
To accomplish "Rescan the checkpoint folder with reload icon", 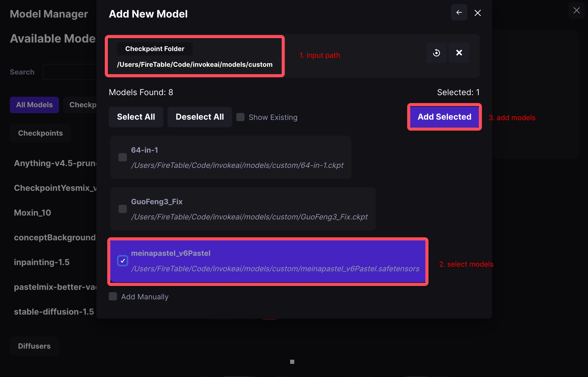I will click(436, 53).
